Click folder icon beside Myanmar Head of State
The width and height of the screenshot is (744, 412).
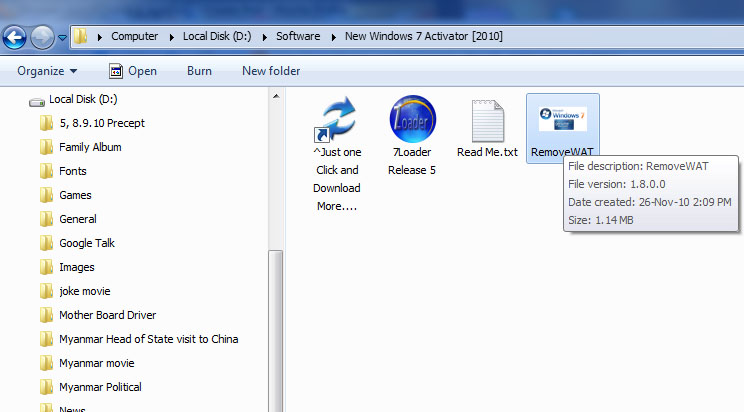(x=46, y=339)
